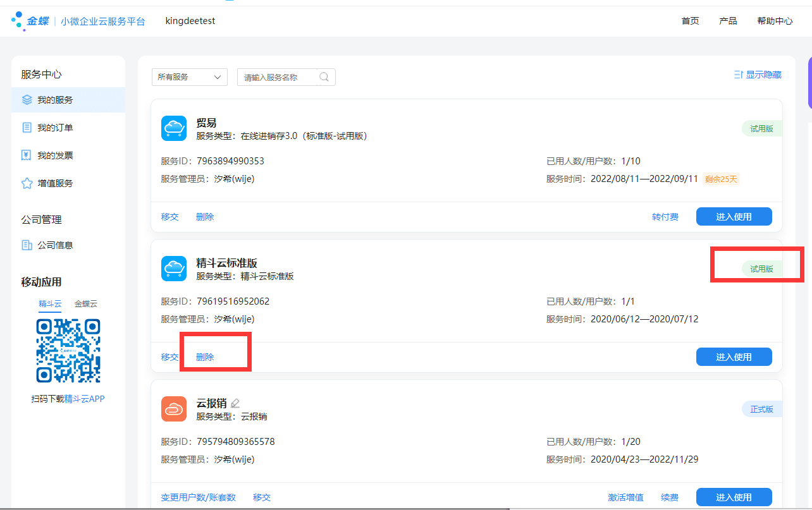Image resolution: width=812 pixels, height=510 pixels.
Task: Click the 2022/08/11—2022/09/11 service time
Action: (644, 179)
